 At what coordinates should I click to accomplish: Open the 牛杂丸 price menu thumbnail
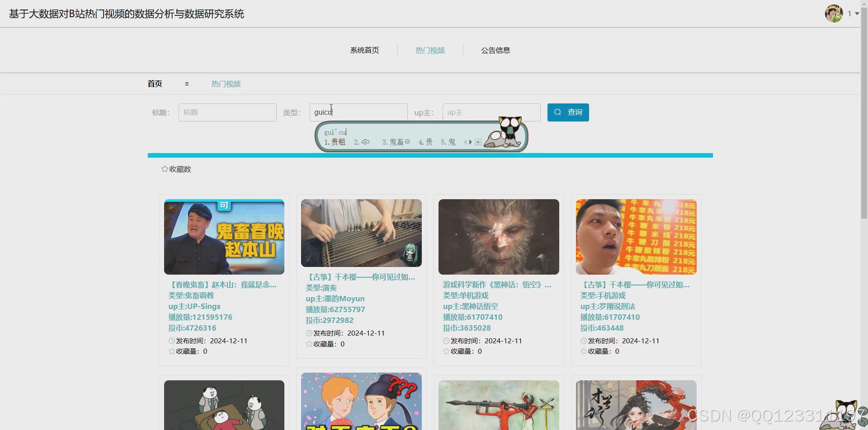(x=636, y=237)
